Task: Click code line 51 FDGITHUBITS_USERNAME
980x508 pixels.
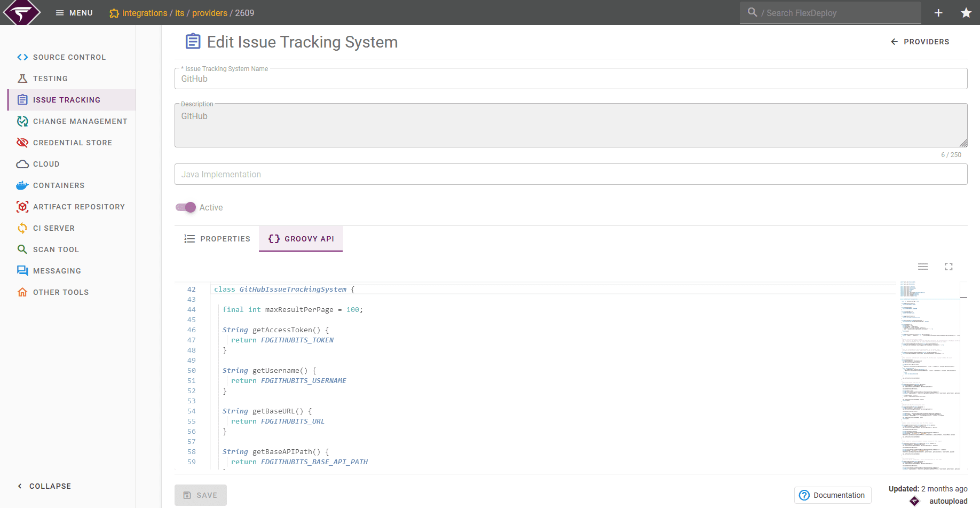Action: pyautogui.click(x=304, y=381)
